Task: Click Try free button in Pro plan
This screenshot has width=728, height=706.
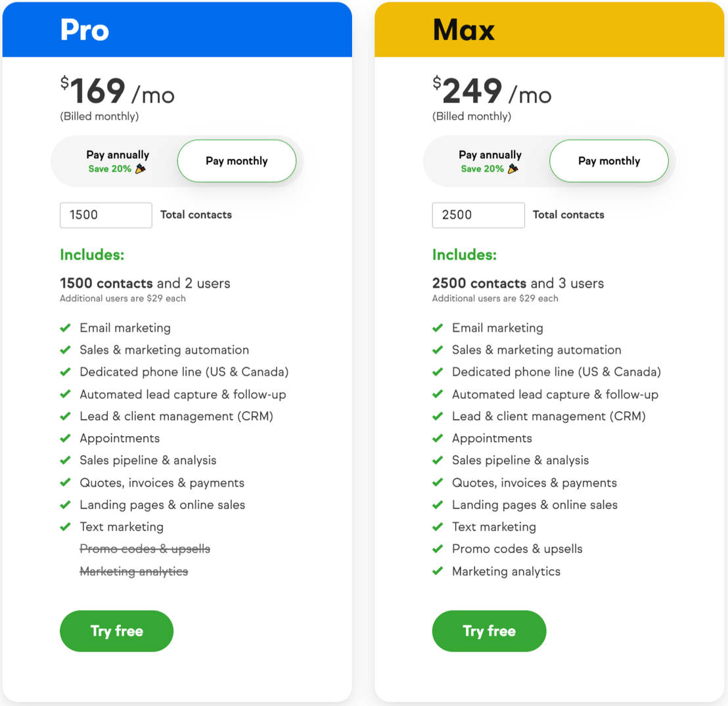Action: [x=116, y=631]
